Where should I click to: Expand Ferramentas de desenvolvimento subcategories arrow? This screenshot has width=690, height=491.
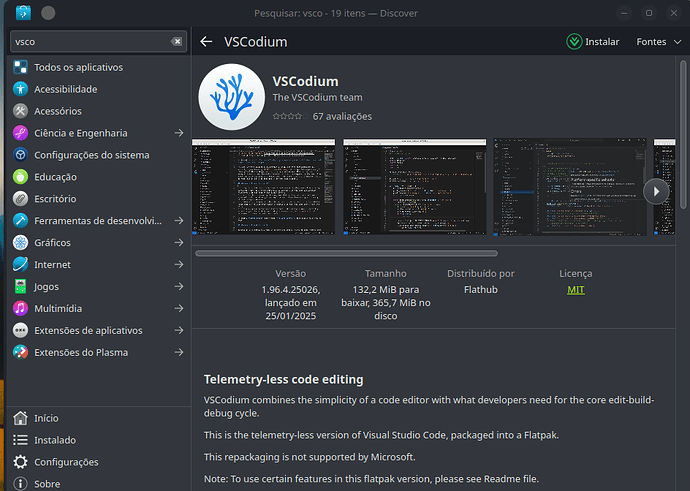point(179,220)
